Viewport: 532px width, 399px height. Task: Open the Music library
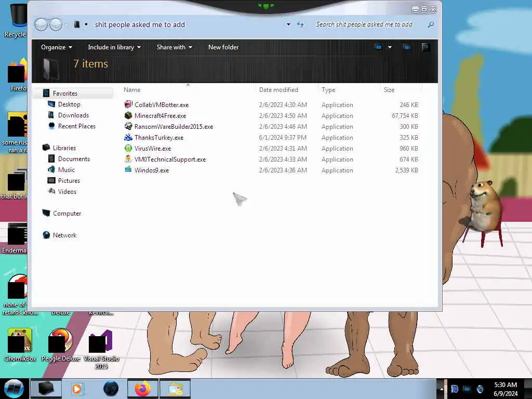66,170
